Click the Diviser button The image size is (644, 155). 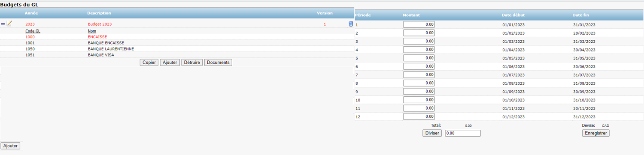pyautogui.click(x=432, y=133)
